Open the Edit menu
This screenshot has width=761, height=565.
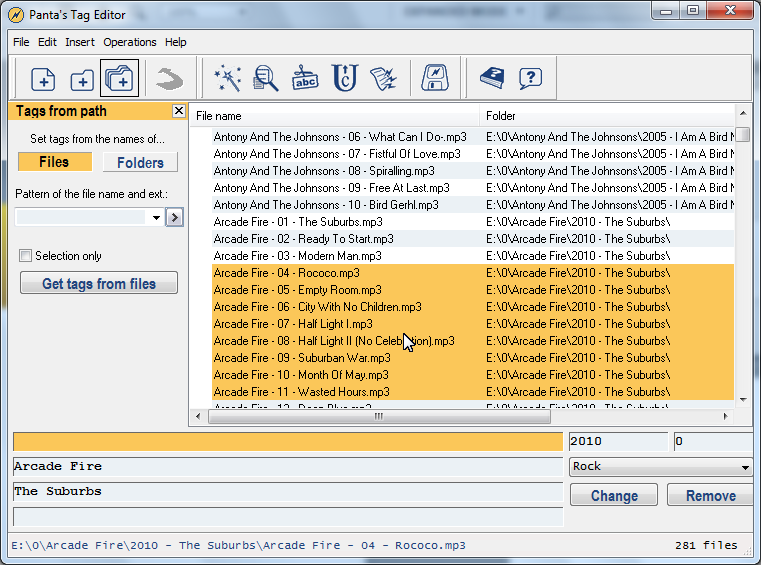pos(47,42)
